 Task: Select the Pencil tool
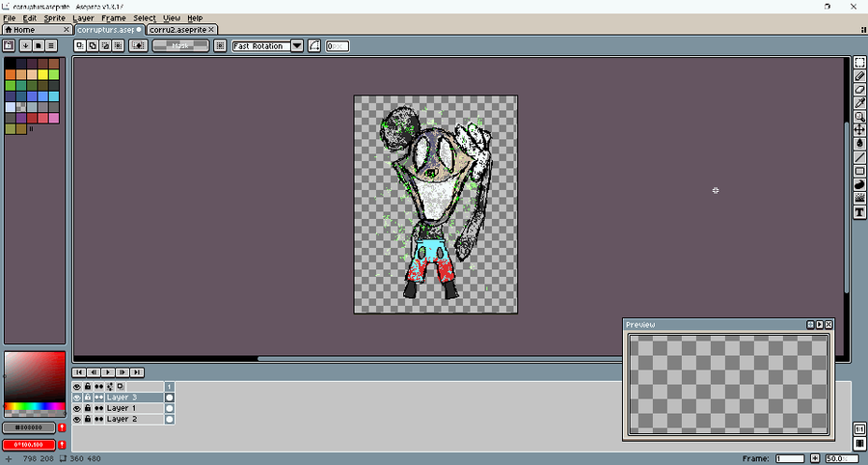859,76
